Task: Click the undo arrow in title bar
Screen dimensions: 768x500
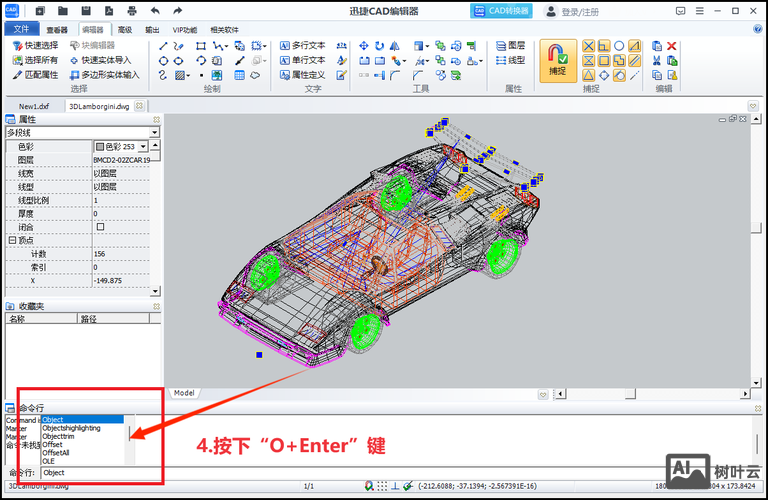Action: coord(155,11)
